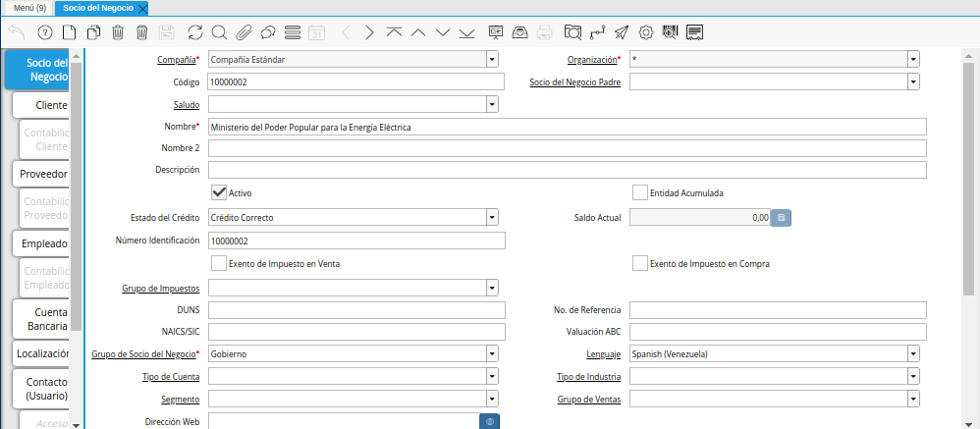Screen dimensions: 980x429
Task: Click the Saldo Actual calculator button
Action: coord(781,217)
